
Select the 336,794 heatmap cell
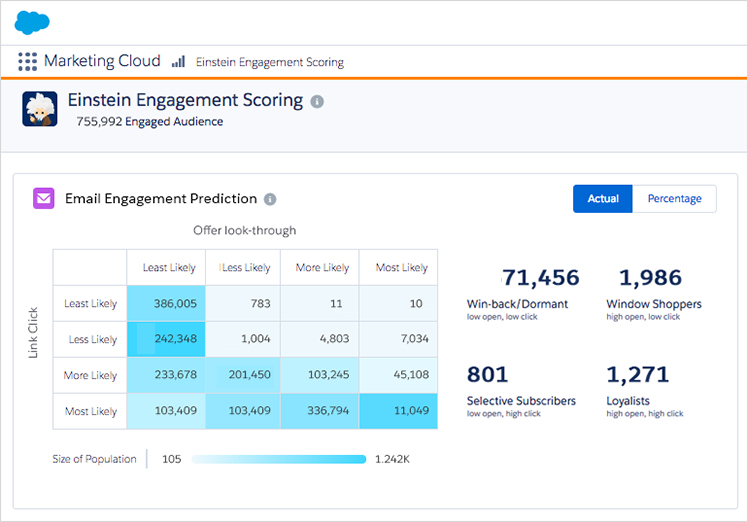click(x=321, y=411)
